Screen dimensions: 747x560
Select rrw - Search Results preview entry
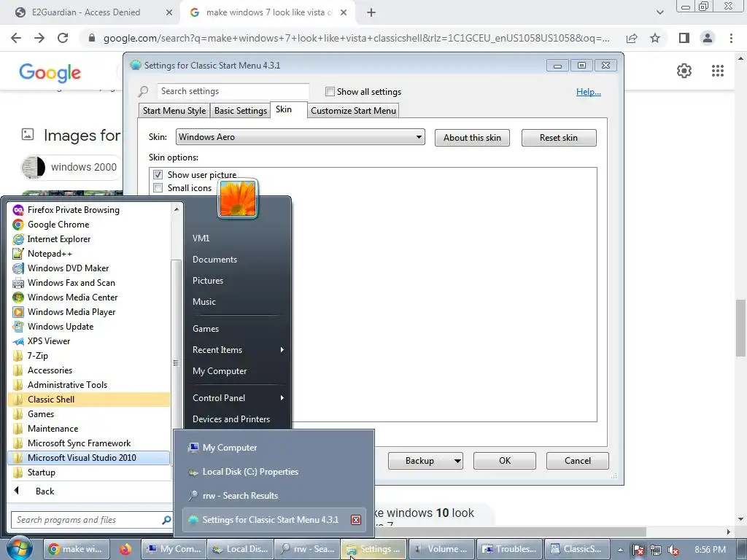coord(274,496)
